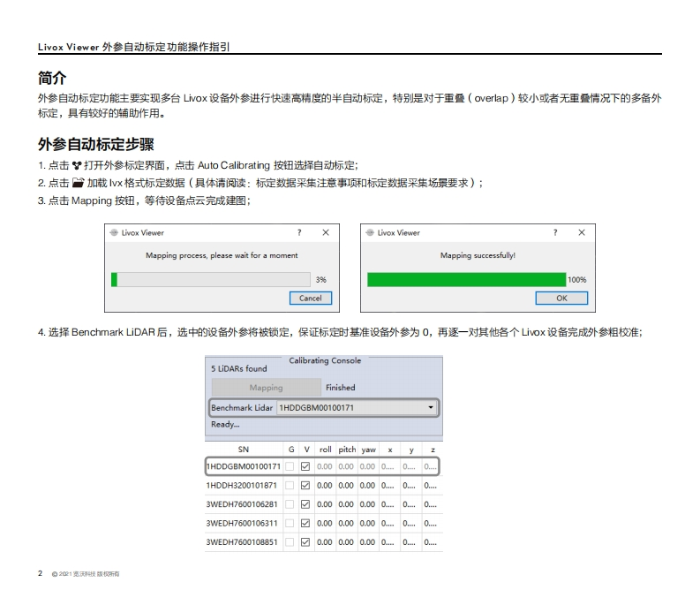This screenshot has height=605, width=700.
Task: Select table row 3WEDH7600106311 serial number
Action: 242,523
